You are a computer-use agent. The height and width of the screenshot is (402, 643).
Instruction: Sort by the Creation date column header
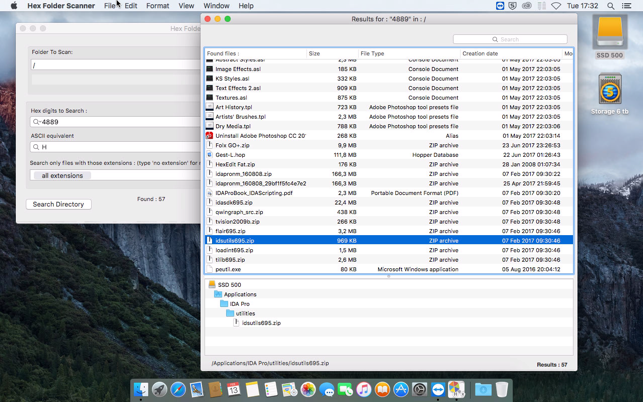pyautogui.click(x=511, y=54)
